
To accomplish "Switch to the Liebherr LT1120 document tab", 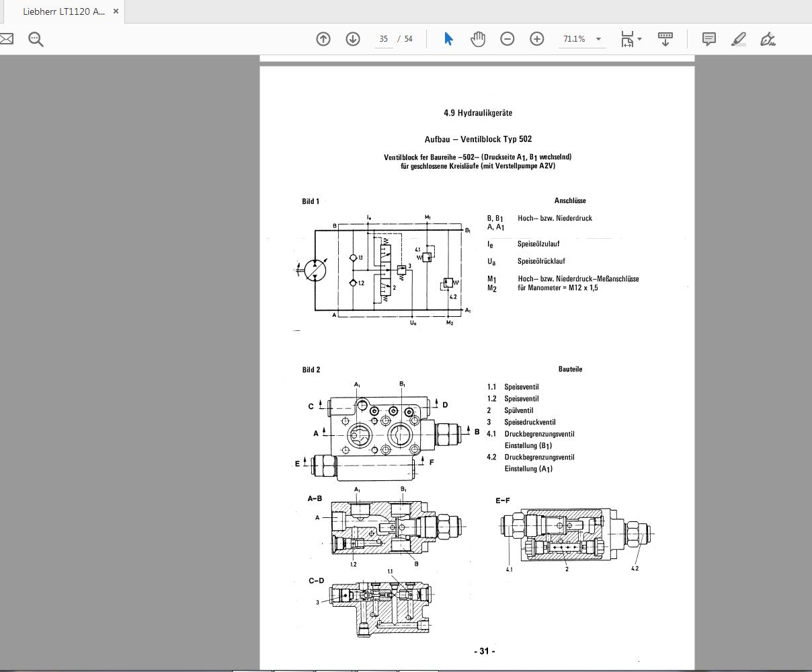I will pyautogui.click(x=64, y=11).
